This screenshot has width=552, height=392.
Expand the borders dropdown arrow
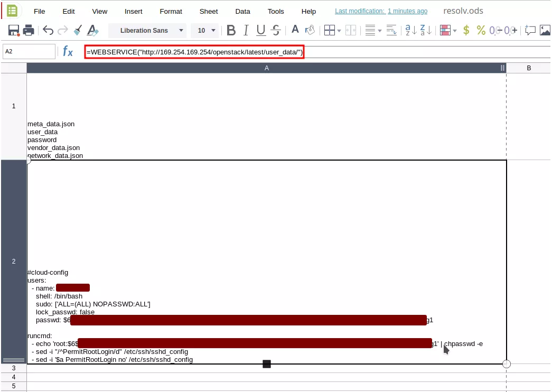339,31
